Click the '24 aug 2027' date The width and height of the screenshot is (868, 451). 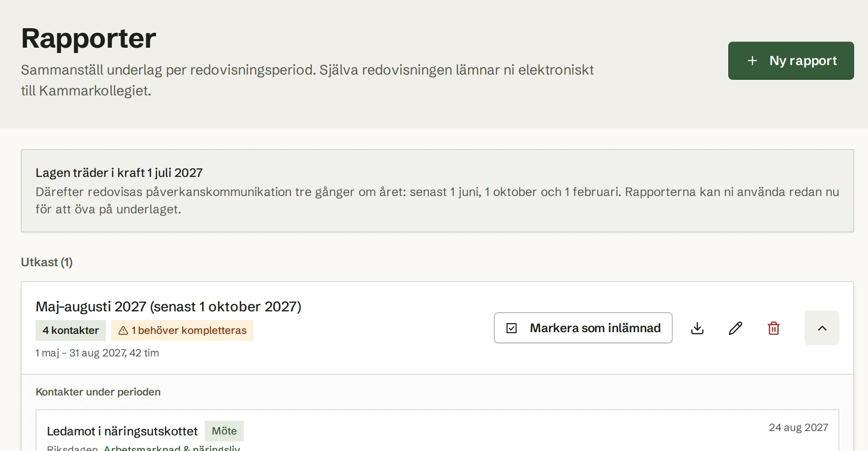tap(799, 428)
